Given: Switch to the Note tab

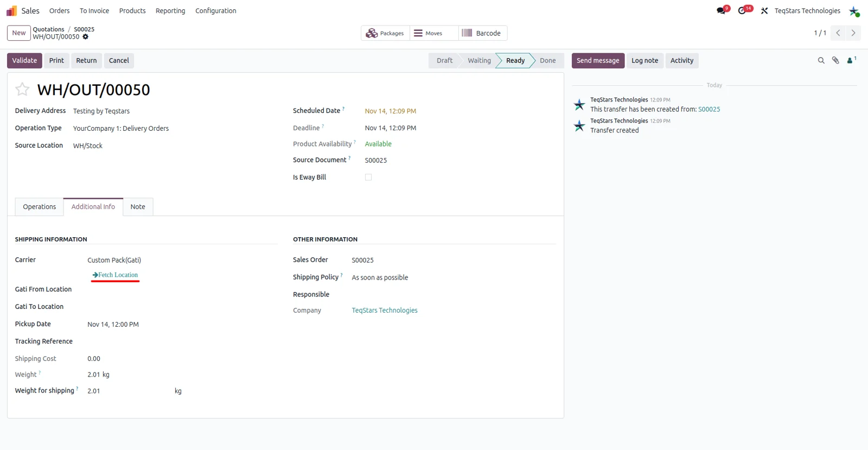Looking at the screenshot, I should (x=138, y=207).
